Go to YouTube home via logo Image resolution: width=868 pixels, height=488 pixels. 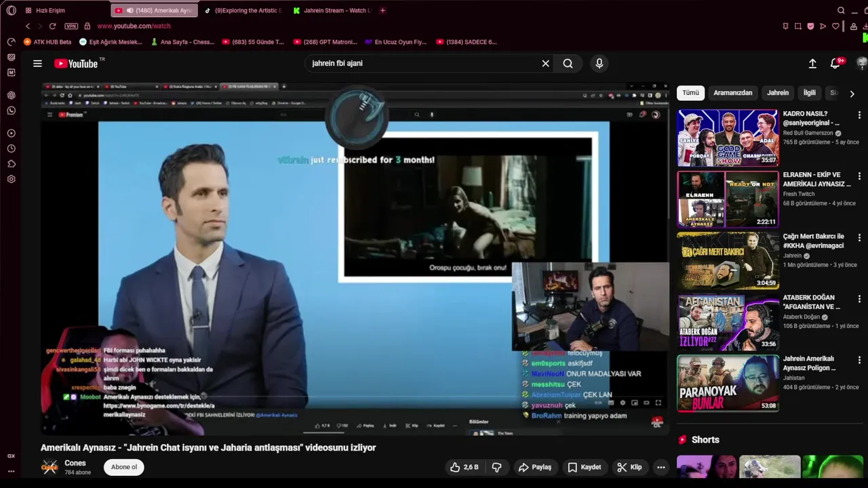[x=76, y=63]
